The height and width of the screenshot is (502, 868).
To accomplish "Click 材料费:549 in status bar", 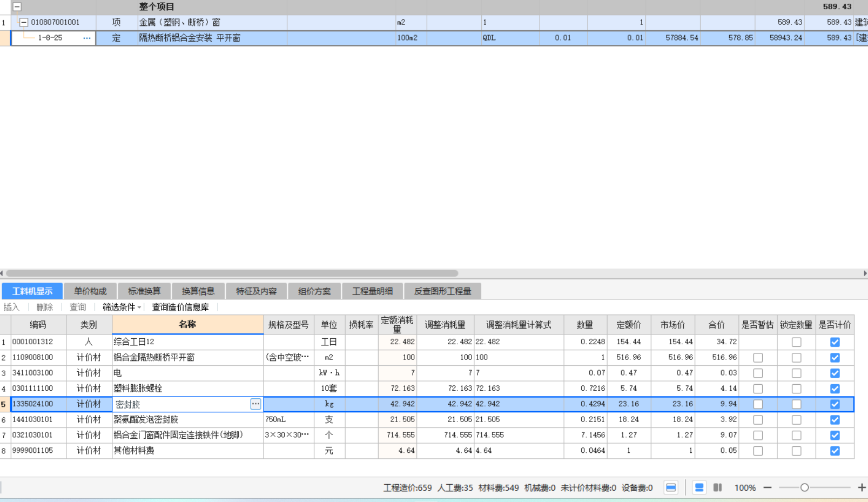I will 498,488.
